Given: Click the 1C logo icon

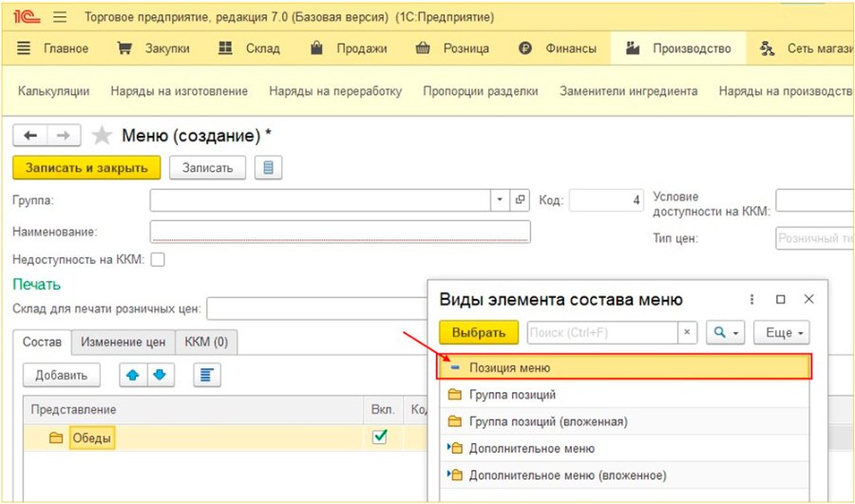Looking at the screenshot, I should coord(27,17).
